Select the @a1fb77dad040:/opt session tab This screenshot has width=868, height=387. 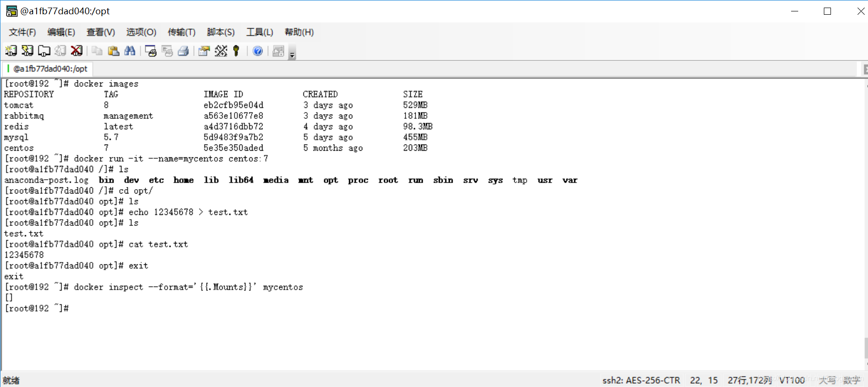[x=47, y=69]
